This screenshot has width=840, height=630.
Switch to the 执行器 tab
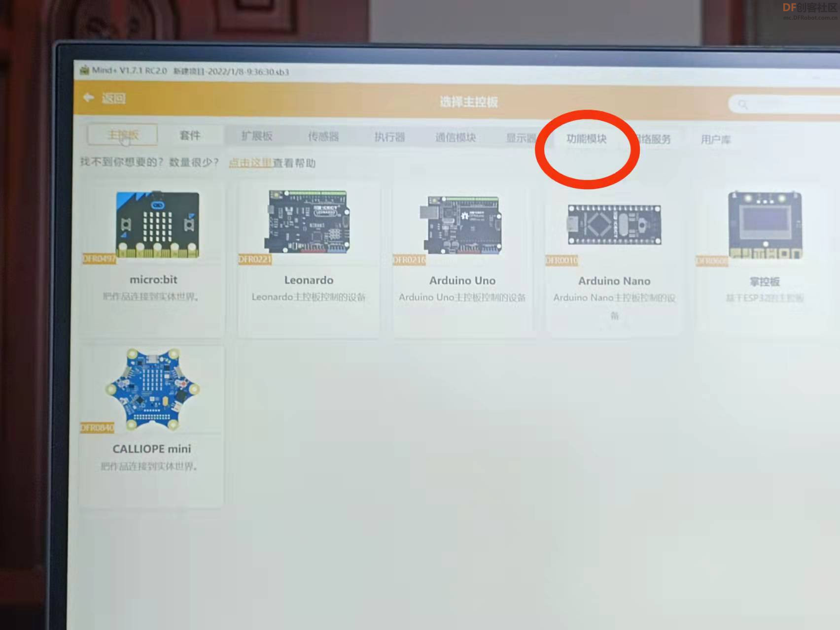tap(389, 137)
